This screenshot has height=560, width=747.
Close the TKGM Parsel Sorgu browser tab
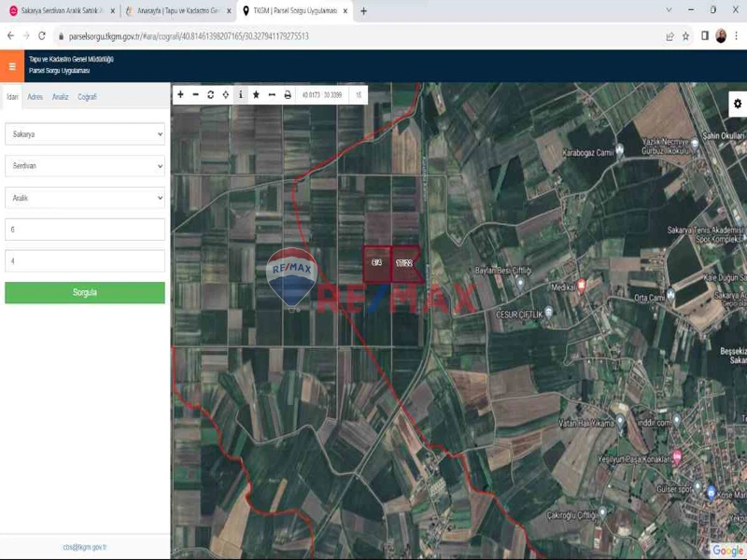[345, 11]
